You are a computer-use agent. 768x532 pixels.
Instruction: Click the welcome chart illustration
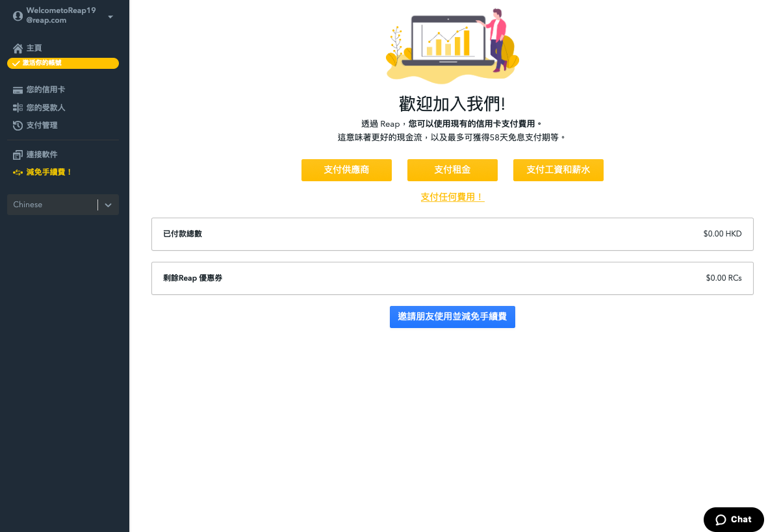(x=452, y=45)
